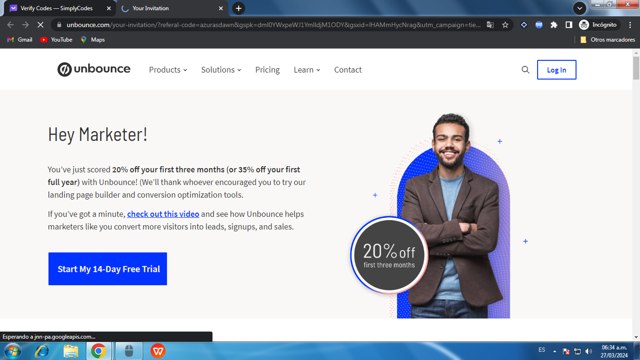Click the Unbounce logo
The image size is (640, 360).
(93, 69)
